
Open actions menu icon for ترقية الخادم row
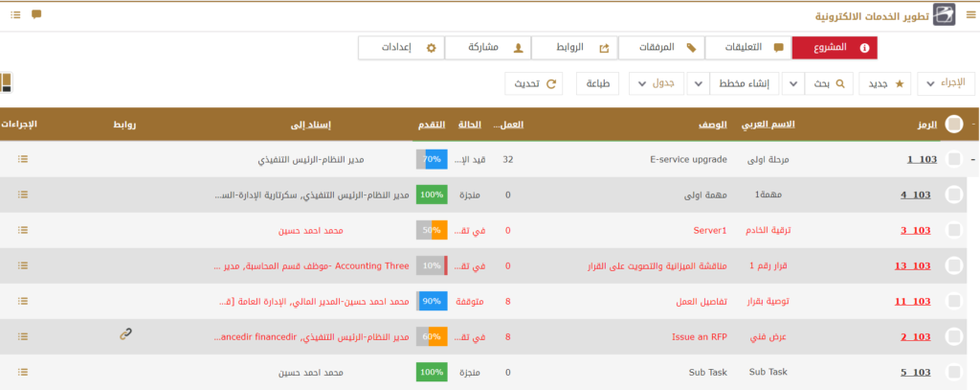(23, 231)
